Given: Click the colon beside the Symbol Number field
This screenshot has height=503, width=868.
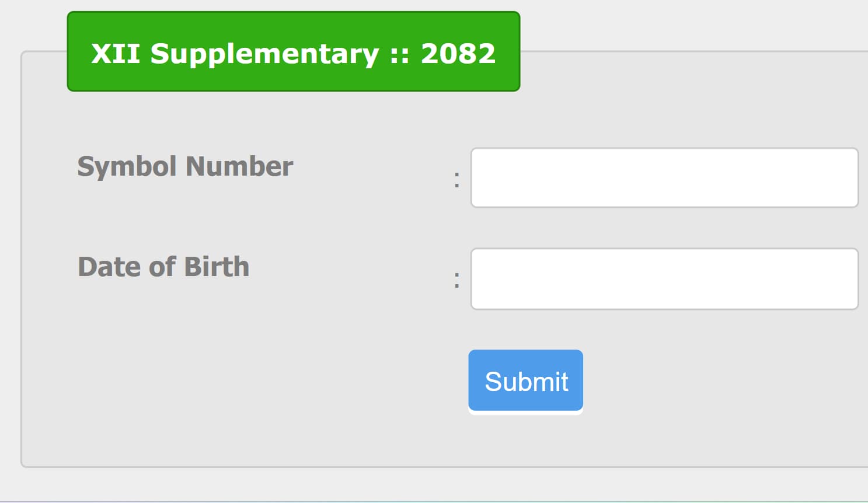Looking at the screenshot, I should (x=456, y=179).
